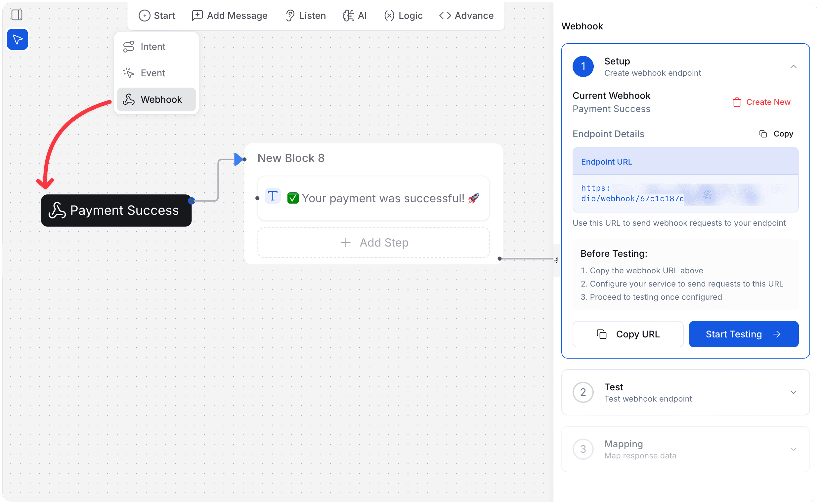Image resolution: width=820 pixels, height=504 pixels.
Task: Expand the Test webhook endpoint section
Action: [794, 392]
